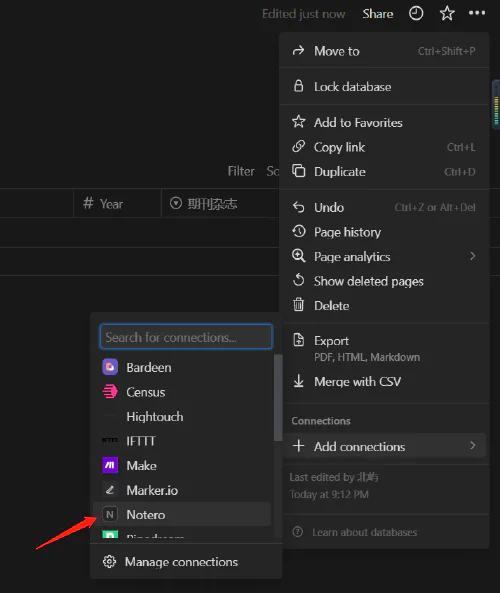Click the Search for connections field
The height and width of the screenshot is (593, 500).
[x=186, y=337]
